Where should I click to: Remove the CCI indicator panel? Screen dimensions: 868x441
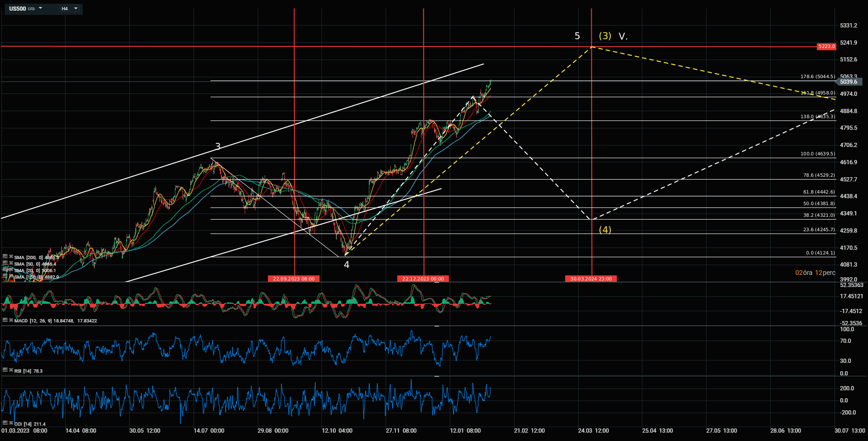click(11, 423)
